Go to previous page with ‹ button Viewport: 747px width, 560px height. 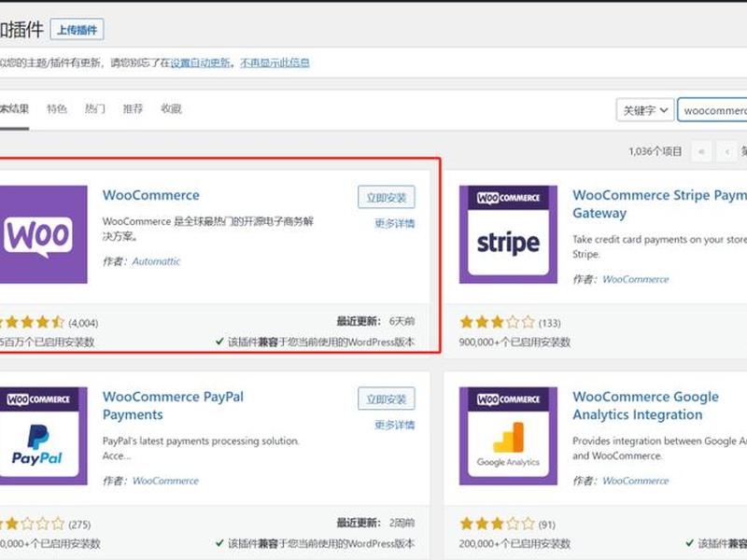[727, 152]
